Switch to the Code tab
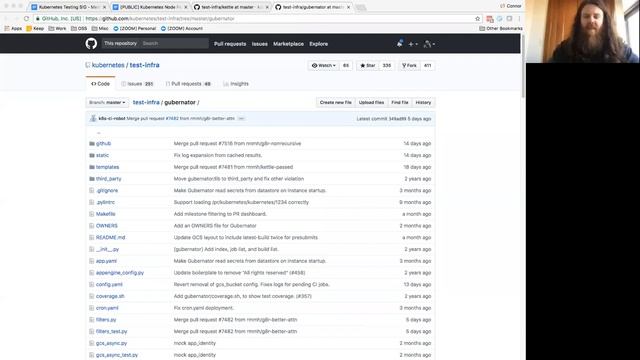This screenshot has height=360, width=640. click(x=100, y=84)
